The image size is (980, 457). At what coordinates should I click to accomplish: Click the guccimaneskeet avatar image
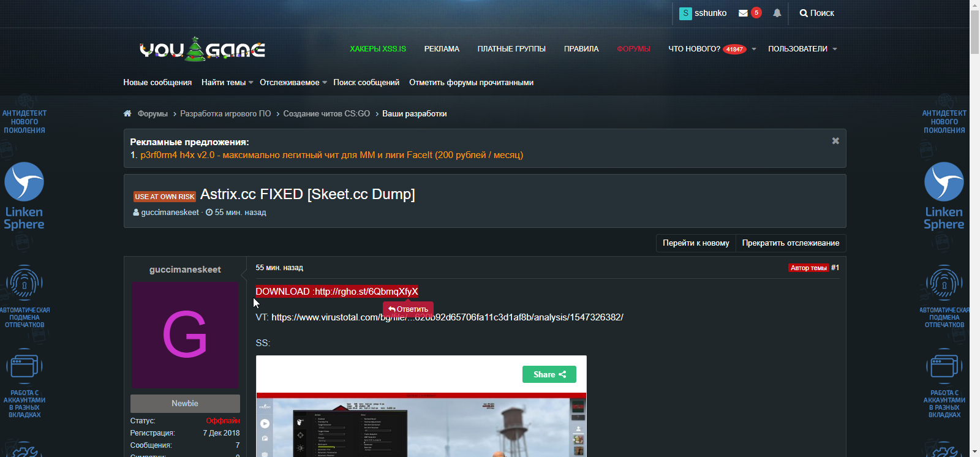click(185, 334)
